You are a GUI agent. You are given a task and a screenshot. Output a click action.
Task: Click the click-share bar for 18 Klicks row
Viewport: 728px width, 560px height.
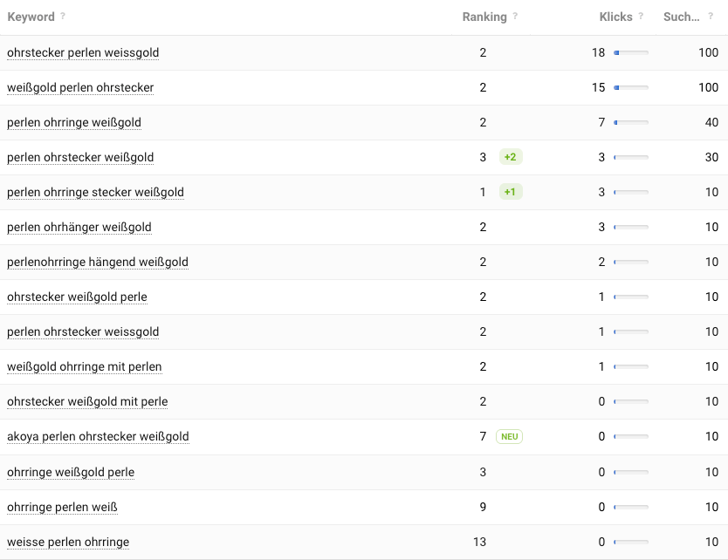point(631,53)
